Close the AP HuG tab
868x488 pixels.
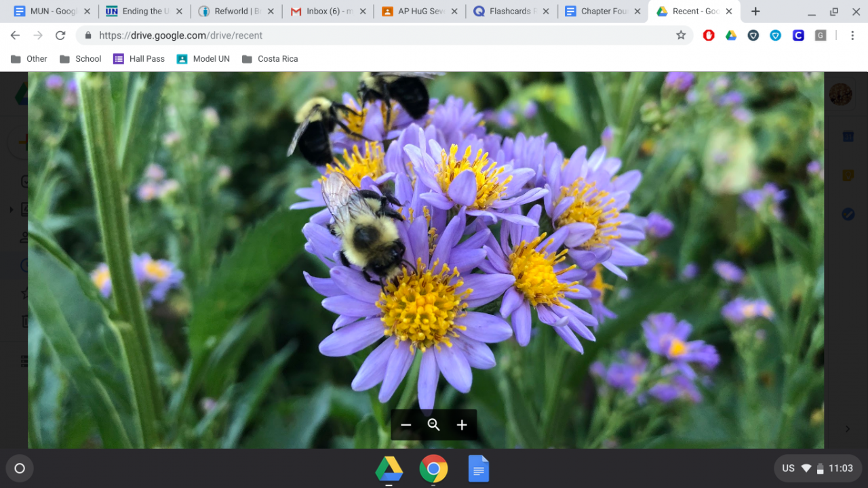454,12
